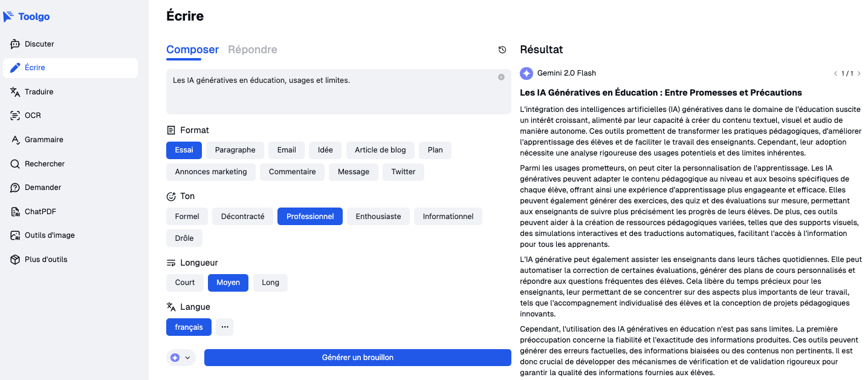Go to the previous result with the left chevron
The image size is (868, 380).
coord(835,73)
